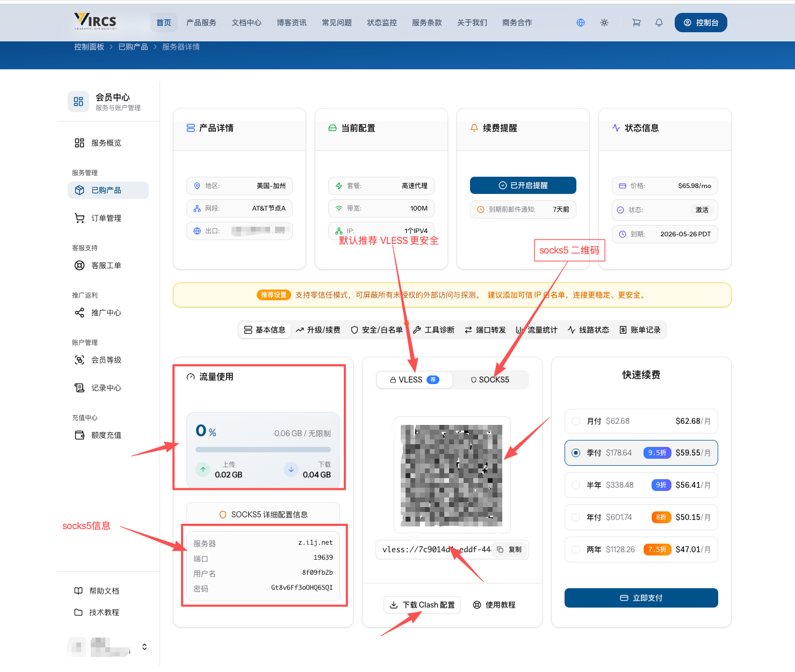This screenshot has width=795, height=672.
Task: Open the notifications bell icon
Action: point(659,23)
